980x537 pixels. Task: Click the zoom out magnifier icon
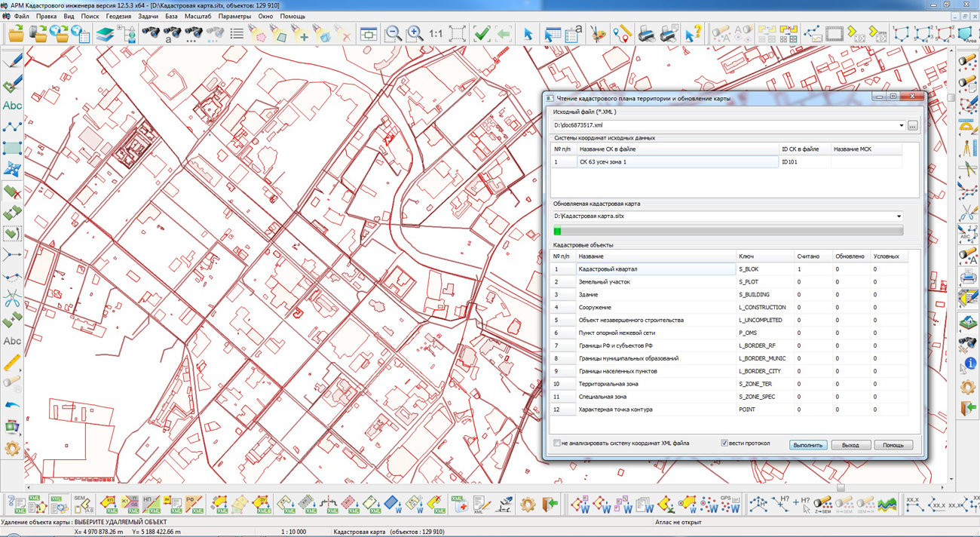pos(393,34)
